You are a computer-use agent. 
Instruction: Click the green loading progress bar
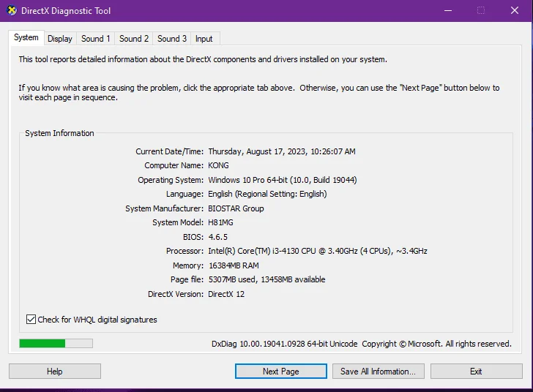tap(56, 344)
